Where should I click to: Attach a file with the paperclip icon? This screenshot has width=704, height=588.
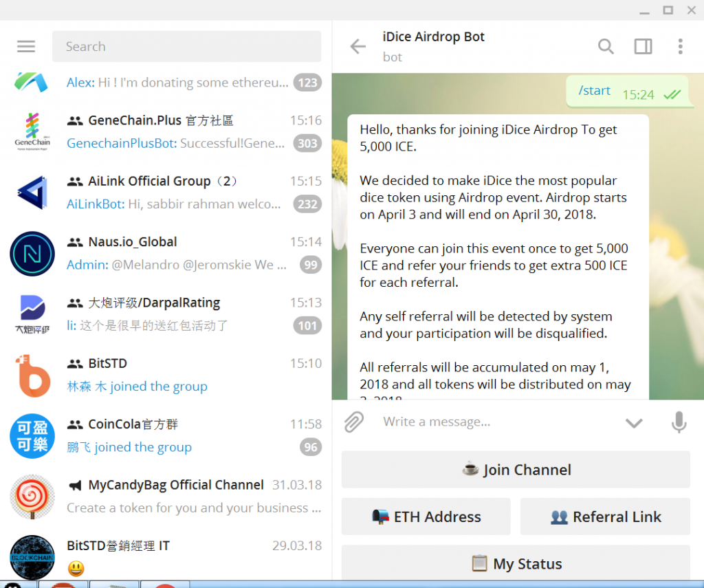tap(354, 422)
